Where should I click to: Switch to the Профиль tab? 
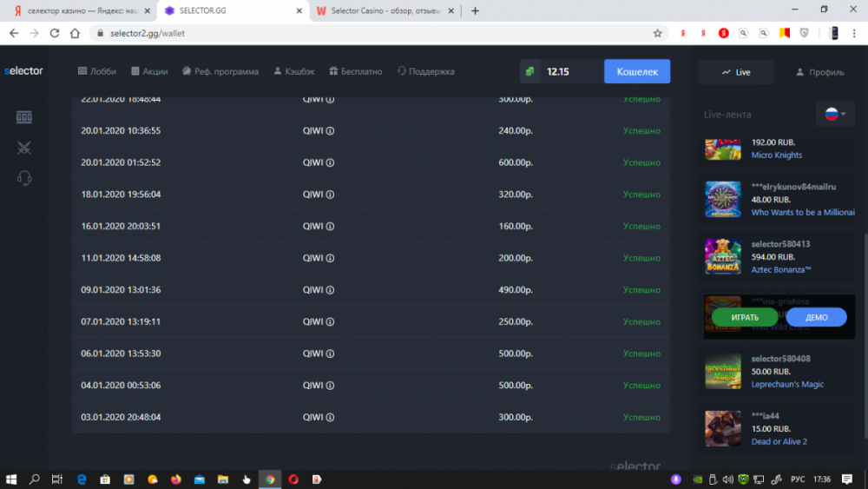(819, 72)
